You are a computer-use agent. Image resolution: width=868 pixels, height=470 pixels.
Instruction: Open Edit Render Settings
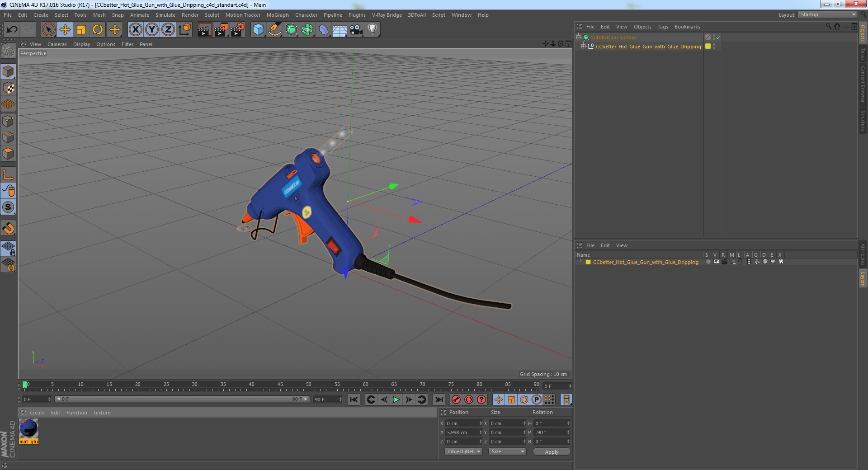237,30
